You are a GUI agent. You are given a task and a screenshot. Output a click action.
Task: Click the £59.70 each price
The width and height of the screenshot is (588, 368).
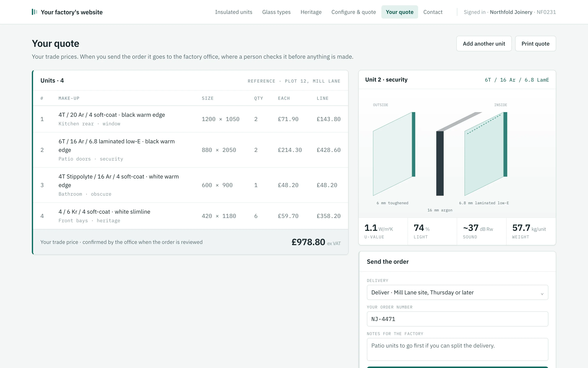(288, 216)
